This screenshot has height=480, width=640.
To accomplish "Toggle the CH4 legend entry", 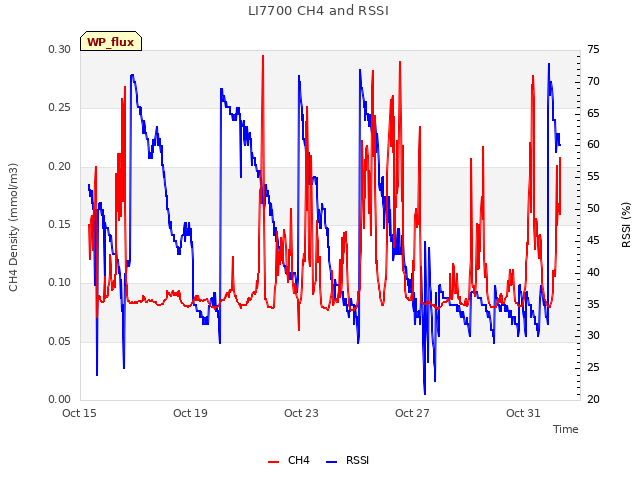I will 289,460.
